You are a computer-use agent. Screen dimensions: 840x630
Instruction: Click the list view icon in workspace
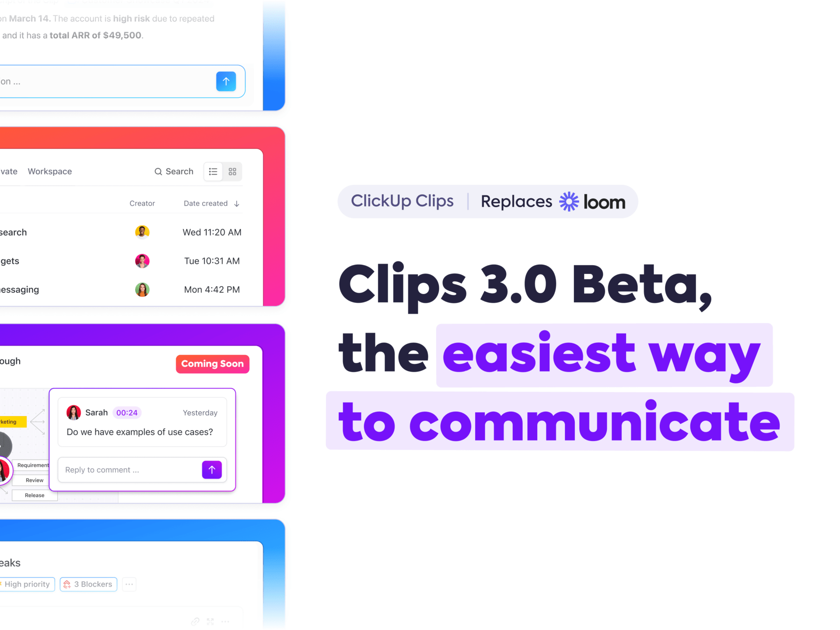click(x=213, y=171)
